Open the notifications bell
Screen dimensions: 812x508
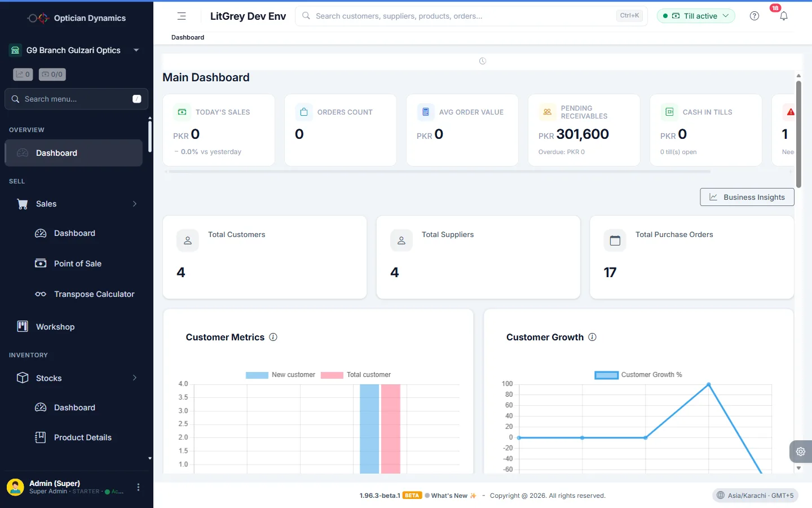(784, 16)
